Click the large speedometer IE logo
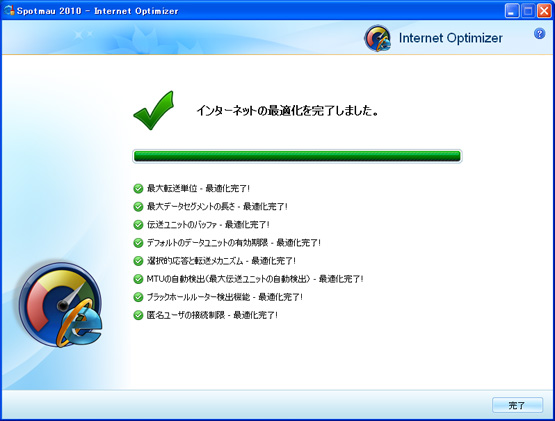The height and width of the screenshot is (421, 555). click(60, 305)
